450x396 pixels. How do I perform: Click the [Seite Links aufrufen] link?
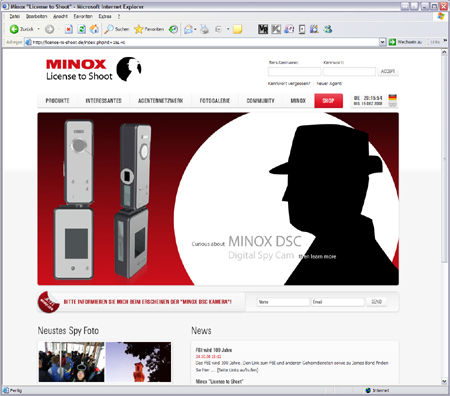pos(237,370)
